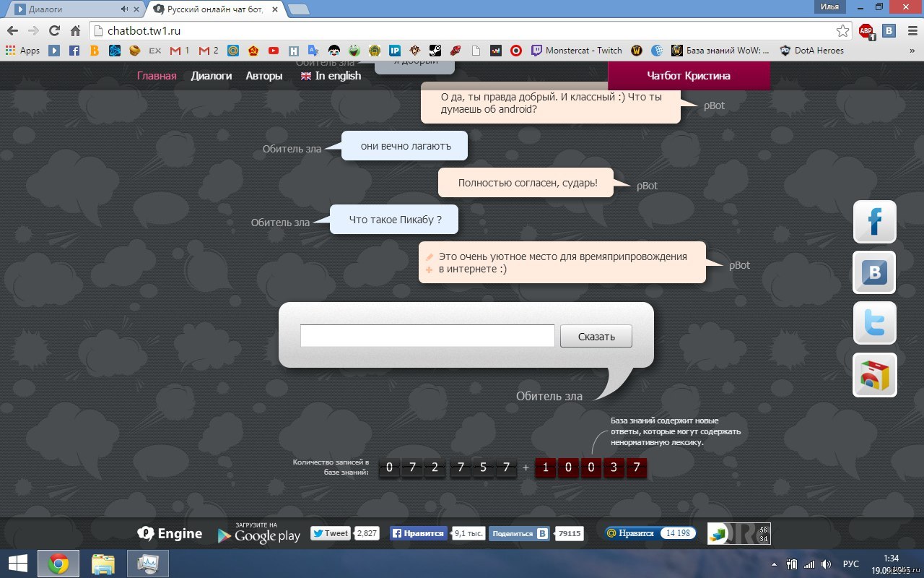The height and width of the screenshot is (578, 924).
Task: Click the Twitter bird sidebar icon
Action: 874,323
